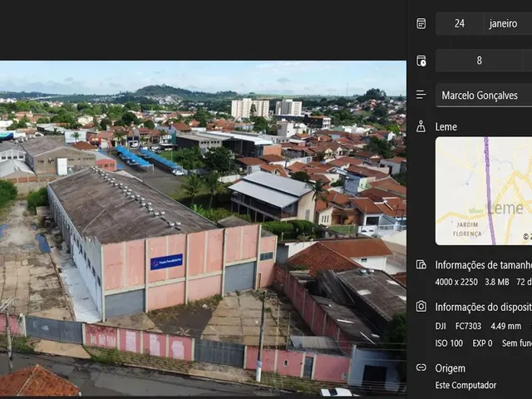
Task: Click the size information icon
Action: (421, 264)
